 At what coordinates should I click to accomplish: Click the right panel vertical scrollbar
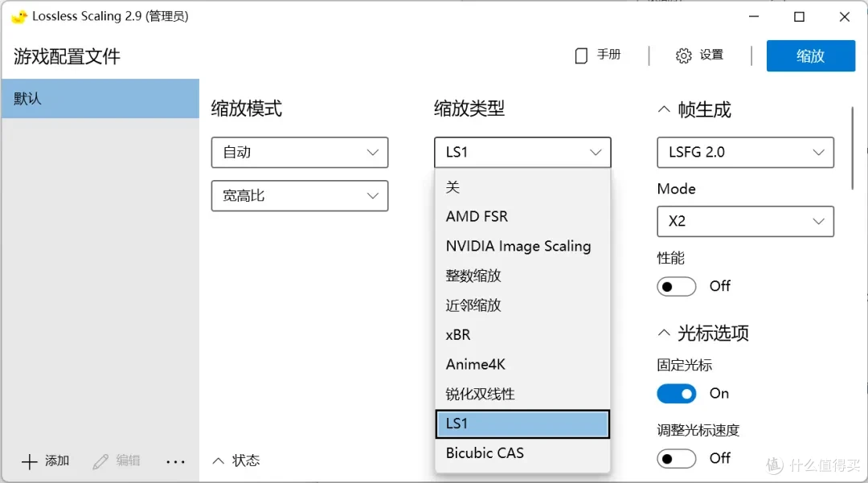click(x=853, y=148)
